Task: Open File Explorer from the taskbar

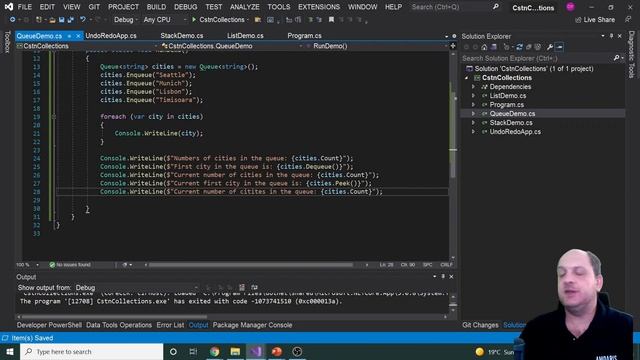Action: point(235,351)
